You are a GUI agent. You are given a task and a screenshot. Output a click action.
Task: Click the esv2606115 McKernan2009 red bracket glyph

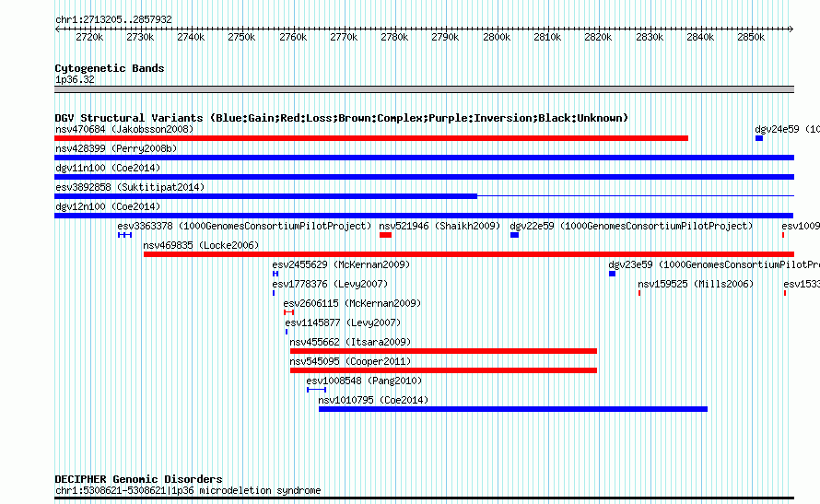(288, 312)
